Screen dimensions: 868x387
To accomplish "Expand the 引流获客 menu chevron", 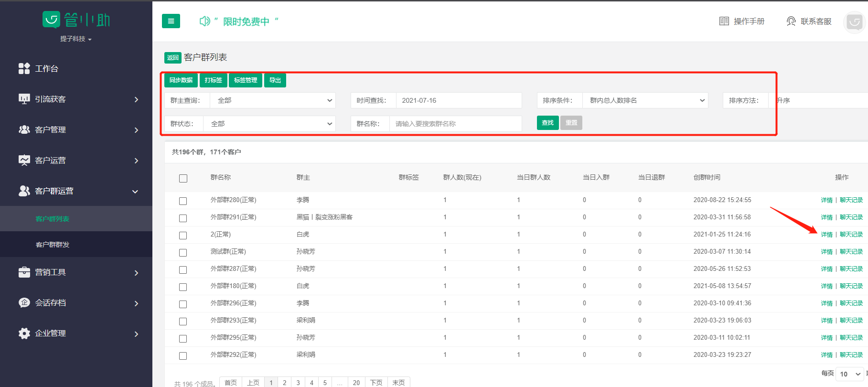I will coord(136,99).
